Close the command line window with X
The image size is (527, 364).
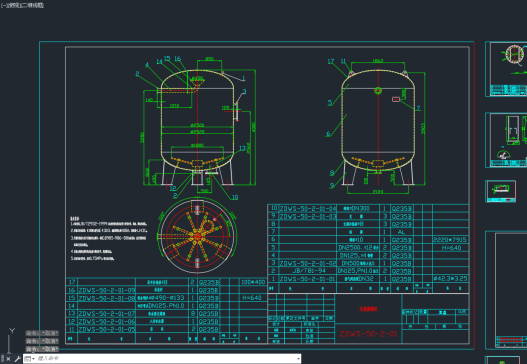click(x=9, y=359)
